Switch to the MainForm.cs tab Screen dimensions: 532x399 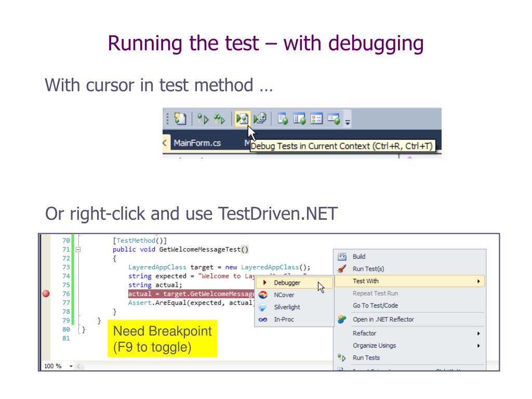[x=197, y=143]
